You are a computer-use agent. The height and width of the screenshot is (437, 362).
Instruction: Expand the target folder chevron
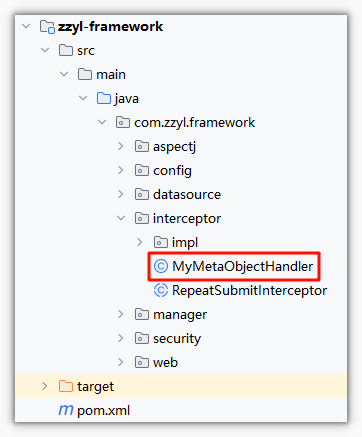(45, 386)
